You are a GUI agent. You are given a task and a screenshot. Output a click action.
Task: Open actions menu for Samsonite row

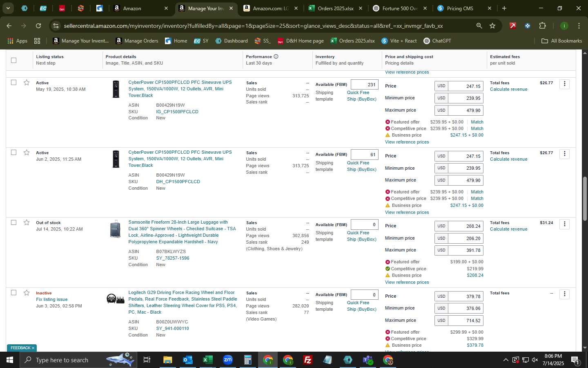click(564, 224)
